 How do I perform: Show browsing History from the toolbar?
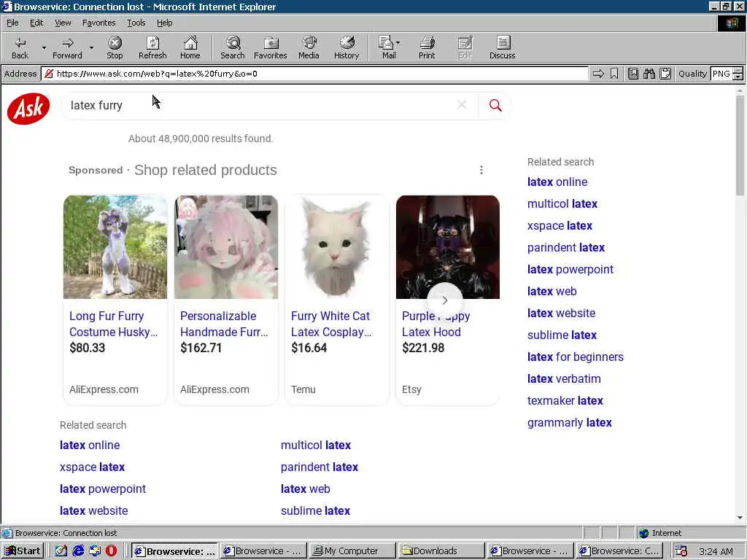pos(347,47)
